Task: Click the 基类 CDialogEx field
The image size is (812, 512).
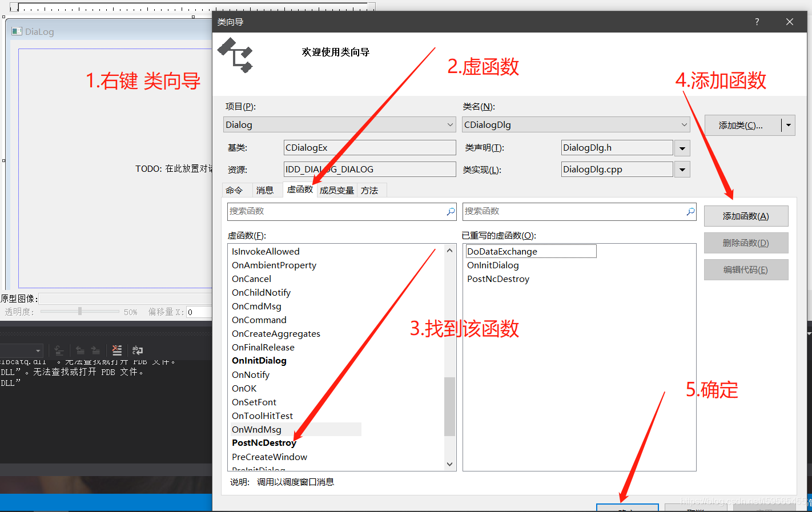Action: 369,147
